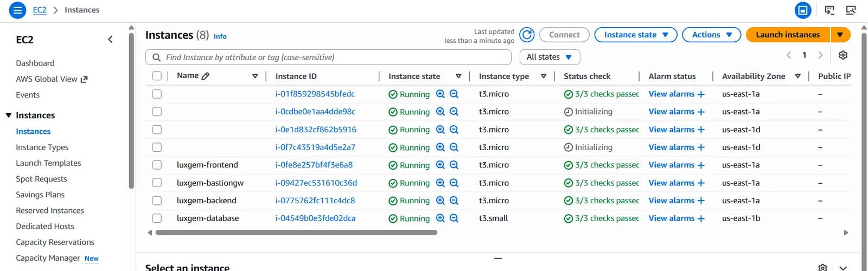The width and height of the screenshot is (868, 271).
Task: Zoom in filter for luxgem-backend state
Action: 441,201
